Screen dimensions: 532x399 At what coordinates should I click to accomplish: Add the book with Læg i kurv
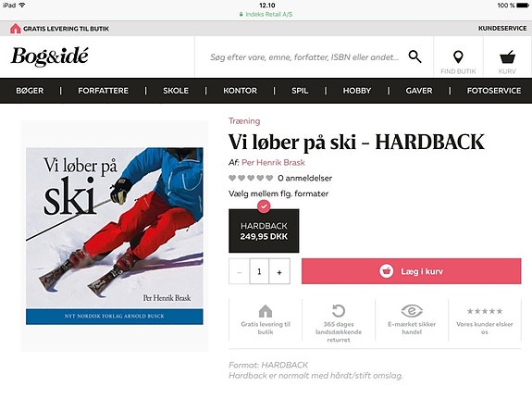coord(411,271)
